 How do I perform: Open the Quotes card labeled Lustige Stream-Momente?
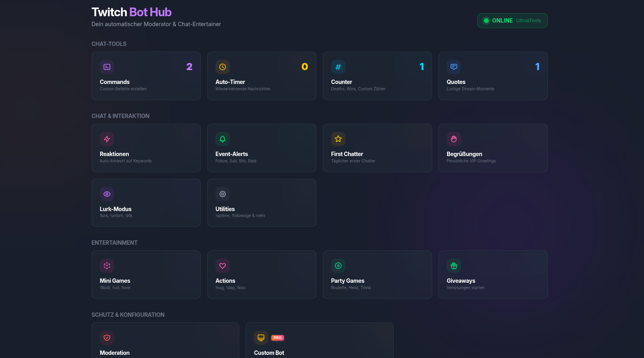point(493,76)
